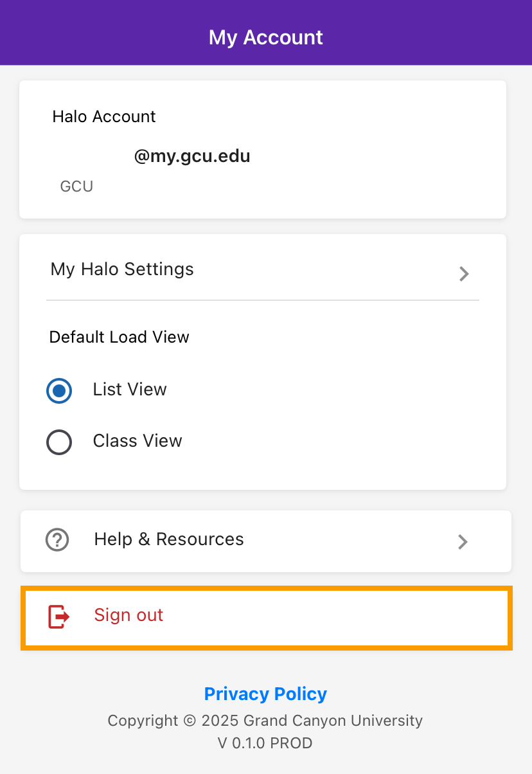Click the List View option label
532x774 pixels.
click(x=130, y=390)
